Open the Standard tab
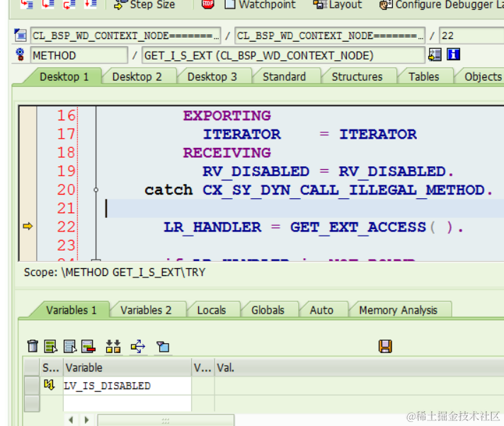This screenshot has width=504, height=426. click(284, 77)
